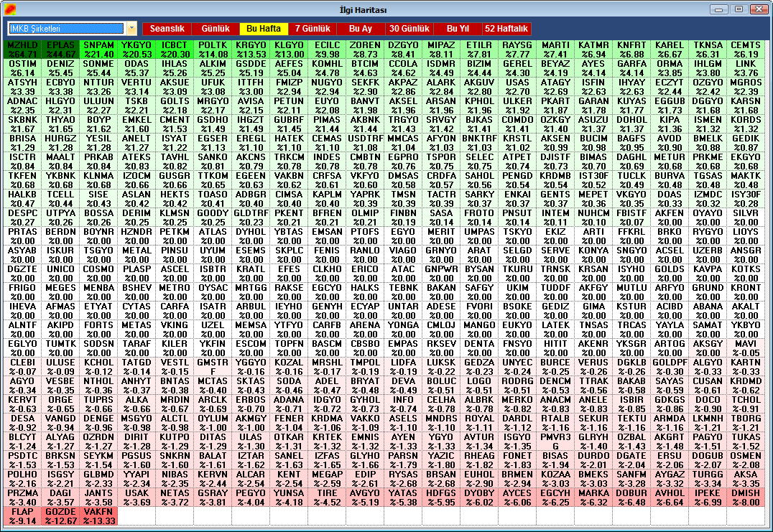Select the GSRAY %-3.81 cell

click(213, 498)
